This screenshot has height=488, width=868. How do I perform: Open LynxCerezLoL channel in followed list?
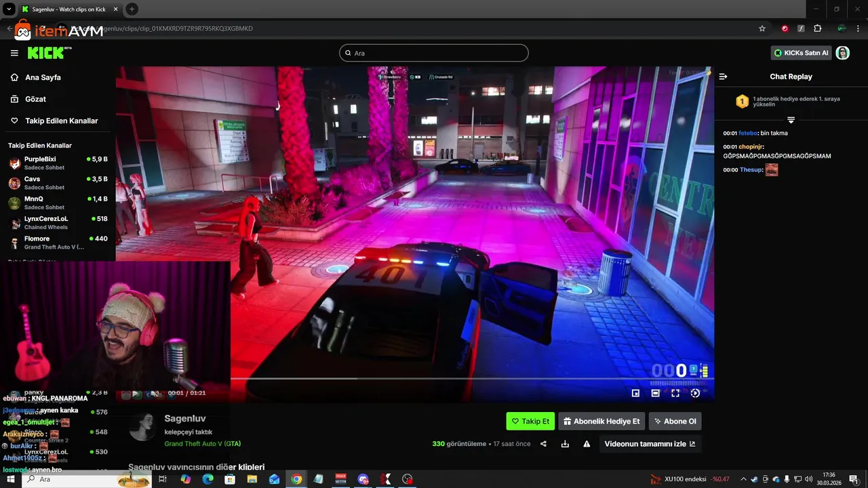(58, 223)
